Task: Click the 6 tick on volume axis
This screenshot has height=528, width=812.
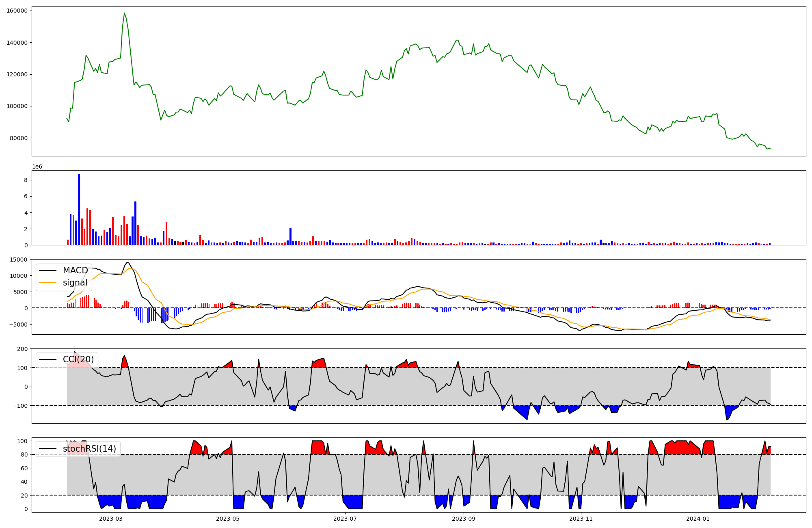Action: pyautogui.click(x=26, y=196)
